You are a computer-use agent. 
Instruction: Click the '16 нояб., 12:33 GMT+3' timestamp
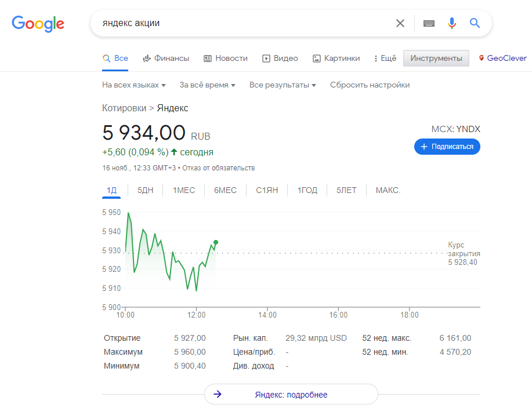tap(139, 168)
